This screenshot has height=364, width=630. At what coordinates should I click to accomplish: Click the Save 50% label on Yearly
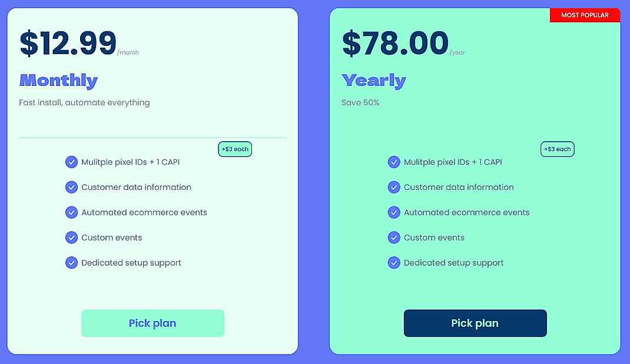click(x=360, y=102)
